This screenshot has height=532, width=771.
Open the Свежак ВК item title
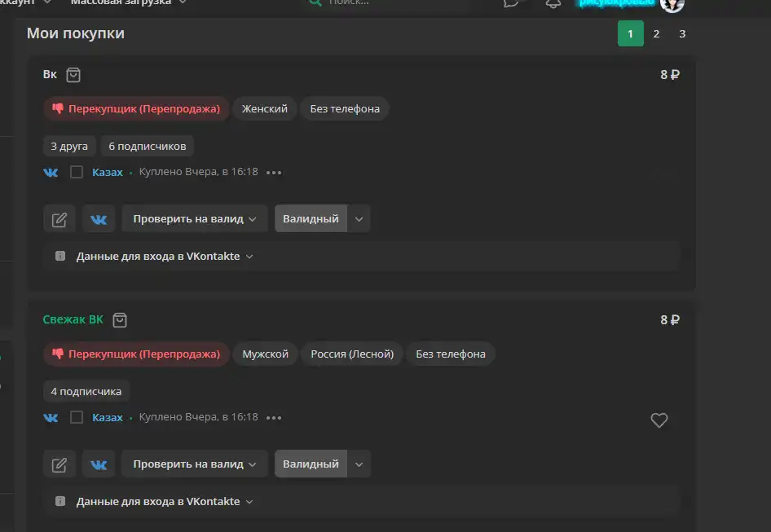(73, 319)
